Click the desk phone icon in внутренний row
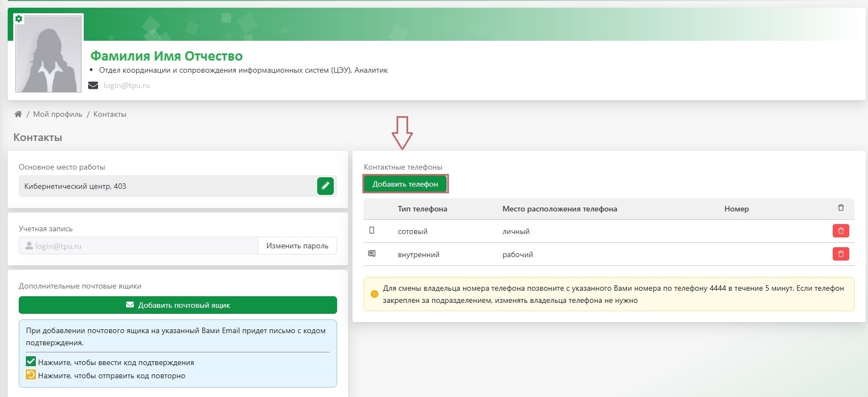 372,253
